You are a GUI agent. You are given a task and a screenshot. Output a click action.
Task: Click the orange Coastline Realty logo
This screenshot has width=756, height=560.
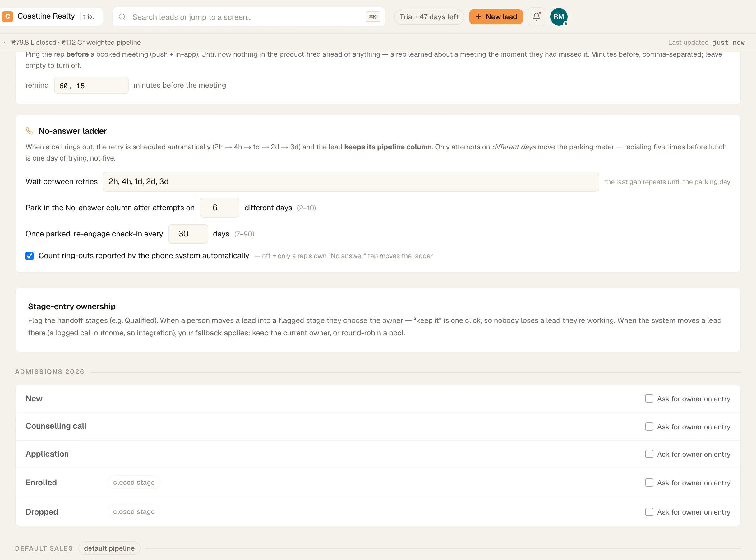point(7,16)
